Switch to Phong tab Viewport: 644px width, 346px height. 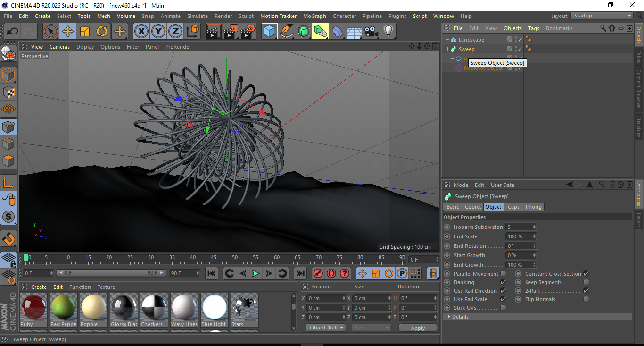pos(533,207)
